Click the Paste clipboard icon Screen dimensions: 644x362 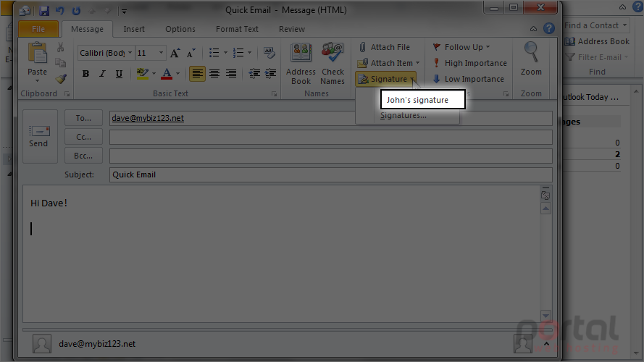pyautogui.click(x=38, y=54)
